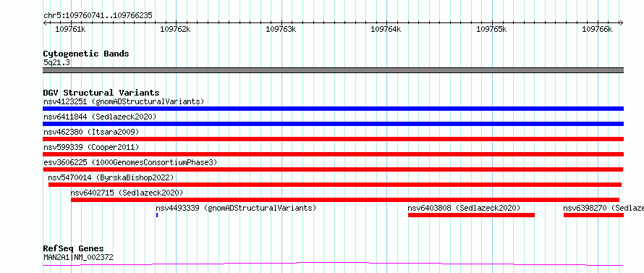Select the Cytogenetic Bands track title

(x=86, y=54)
